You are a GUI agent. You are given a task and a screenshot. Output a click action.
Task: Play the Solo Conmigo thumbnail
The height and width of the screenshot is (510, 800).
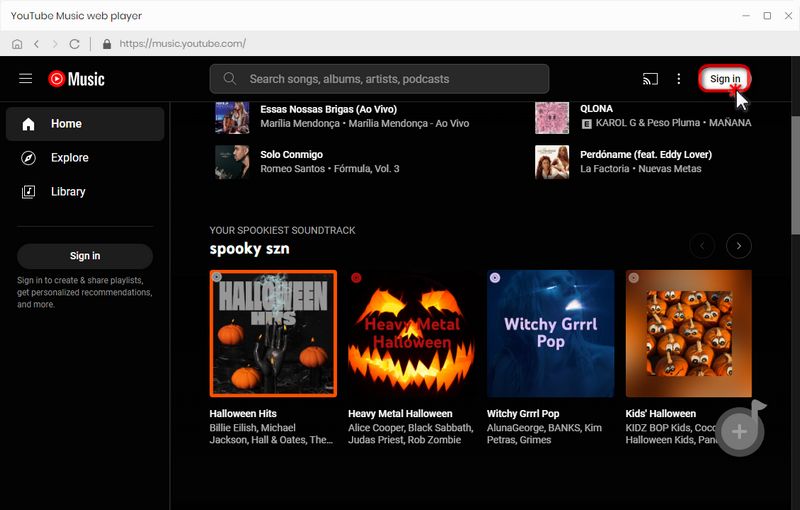tap(232, 162)
